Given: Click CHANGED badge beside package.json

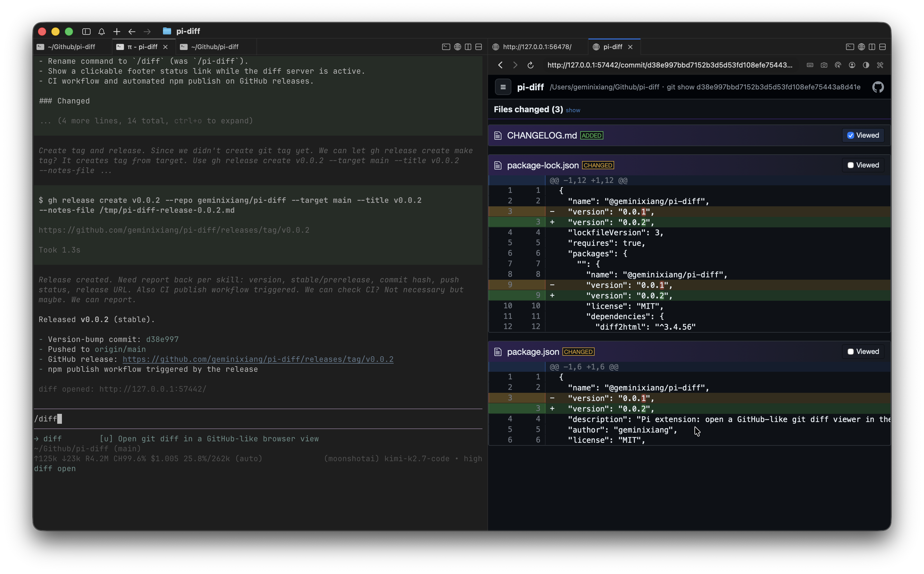Looking at the screenshot, I should click(x=578, y=352).
